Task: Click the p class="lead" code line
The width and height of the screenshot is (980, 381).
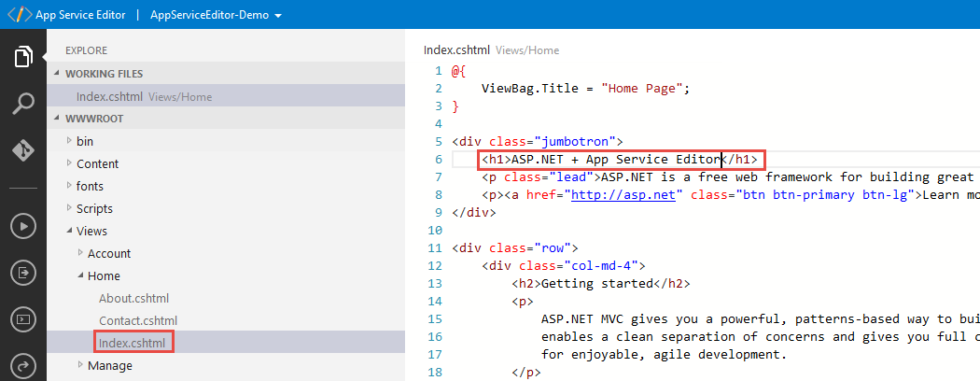Action: 731,177
